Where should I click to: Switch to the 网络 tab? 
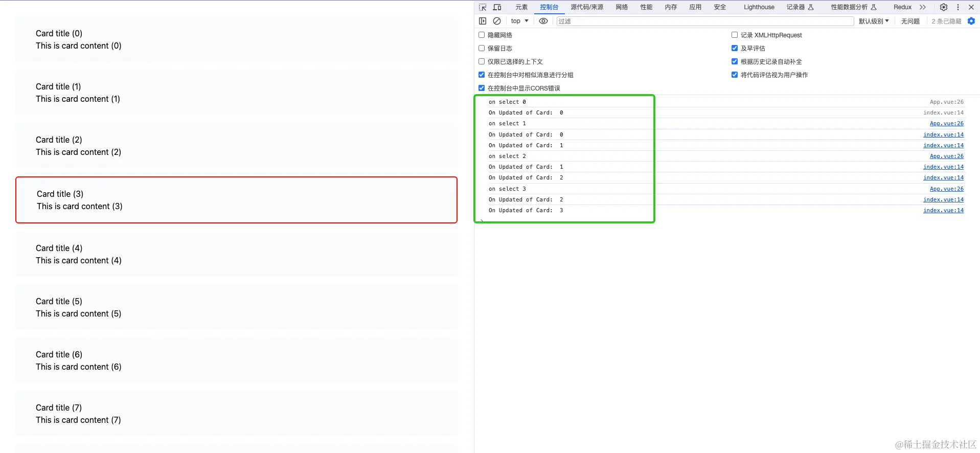pos(622,7)
